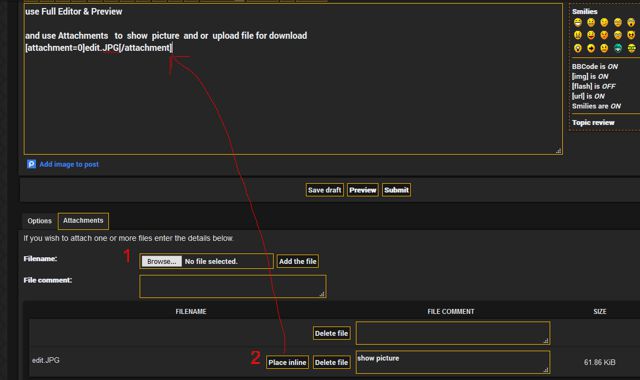The height and width of the screenshot is (380, 640).
Task: Click the 'Smilies are ON' status text
Action: 596,106
